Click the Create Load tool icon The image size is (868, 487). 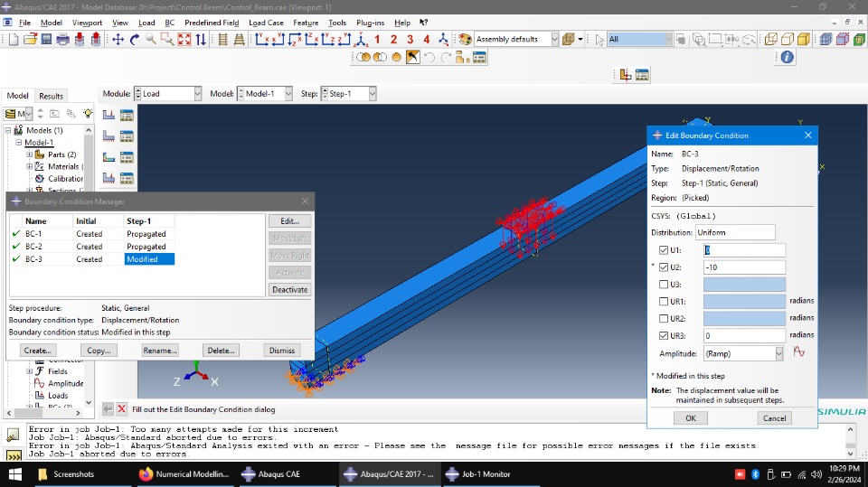pyautogui.click(x=109, y=115)
